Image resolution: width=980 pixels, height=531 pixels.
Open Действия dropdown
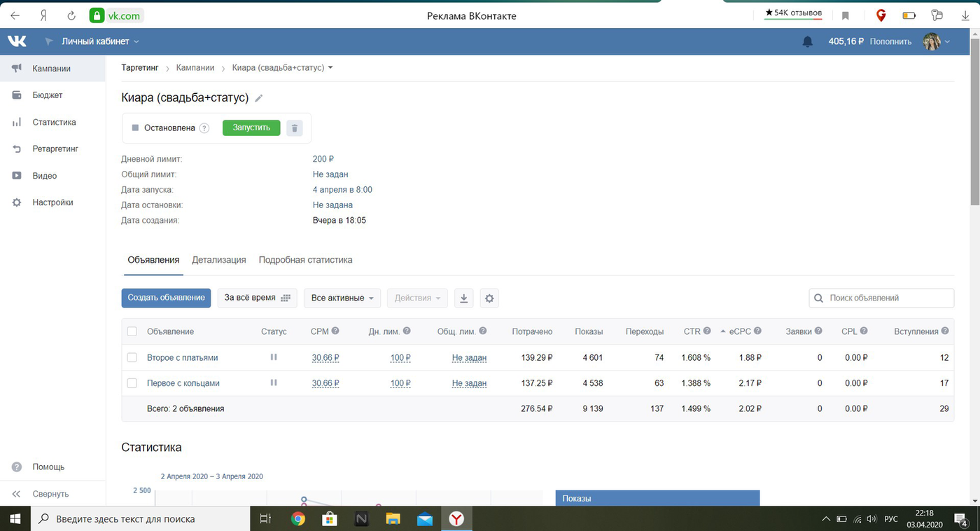coord(417,298)
